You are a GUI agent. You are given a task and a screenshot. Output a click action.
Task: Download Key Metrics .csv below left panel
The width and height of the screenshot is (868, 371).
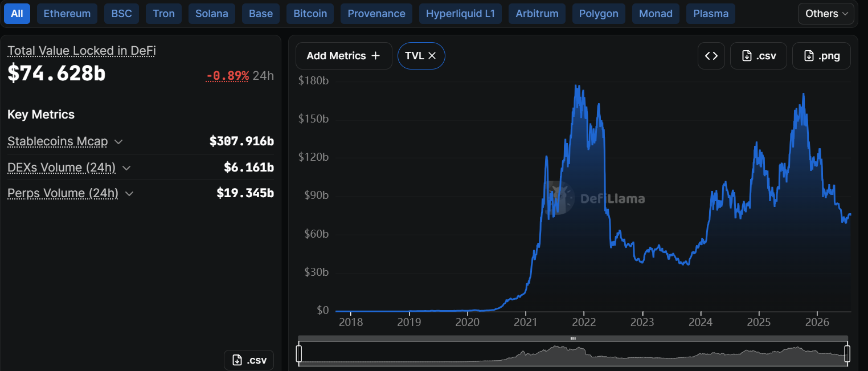[249, 360]
